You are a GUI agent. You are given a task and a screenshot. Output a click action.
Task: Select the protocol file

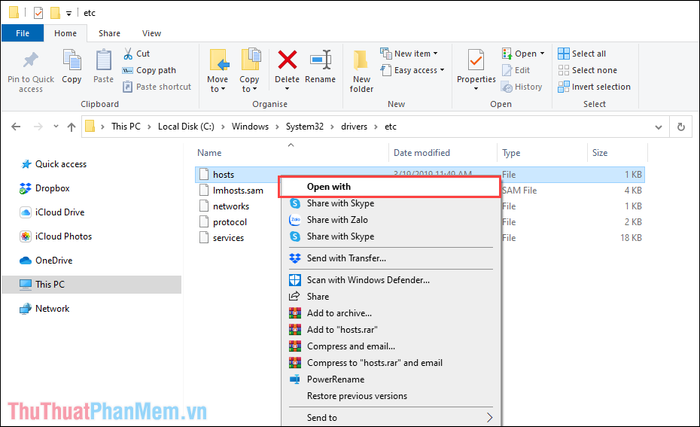pyautogui.click(x=230, y=222)
